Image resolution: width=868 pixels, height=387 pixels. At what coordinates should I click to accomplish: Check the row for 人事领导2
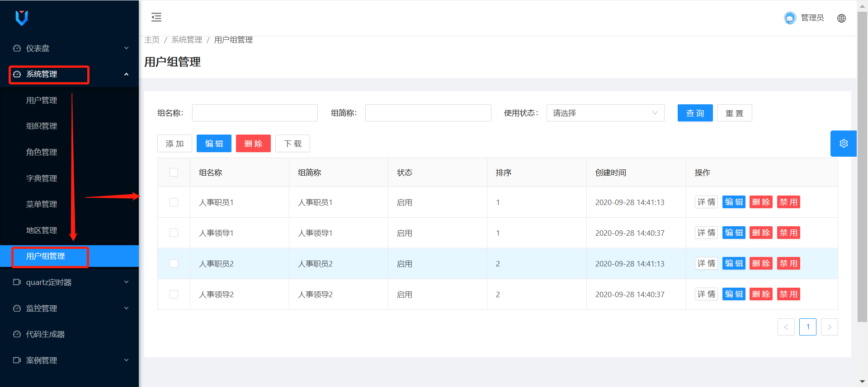(x=174, y=294)
